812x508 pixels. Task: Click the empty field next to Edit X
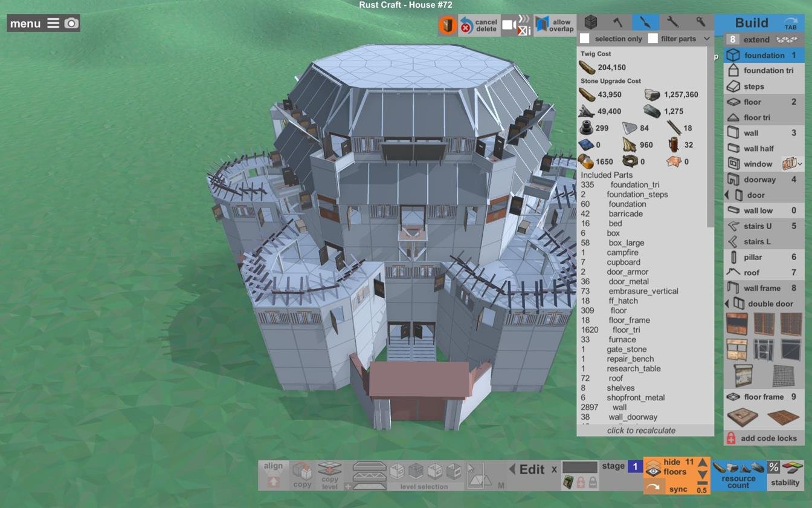[x=579, y=467]
